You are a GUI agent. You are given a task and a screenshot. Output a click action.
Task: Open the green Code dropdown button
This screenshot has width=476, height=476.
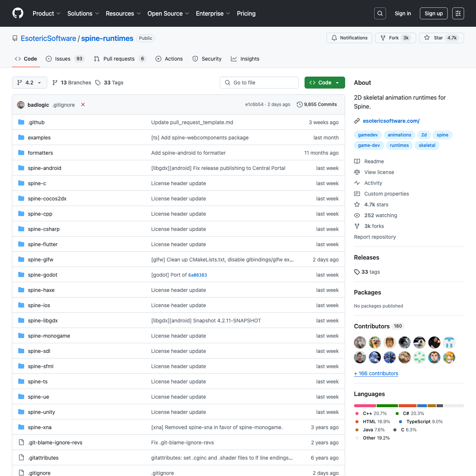click(325, 83)
